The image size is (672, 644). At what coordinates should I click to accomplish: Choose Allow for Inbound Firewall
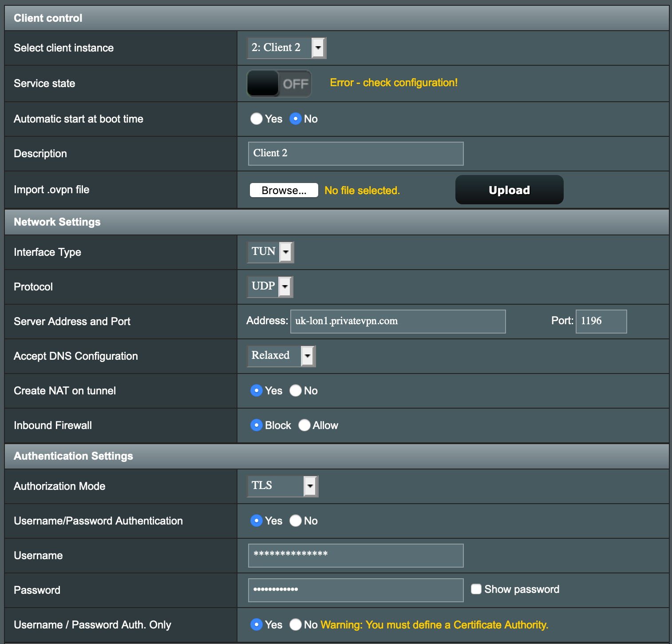coord(304,425)
